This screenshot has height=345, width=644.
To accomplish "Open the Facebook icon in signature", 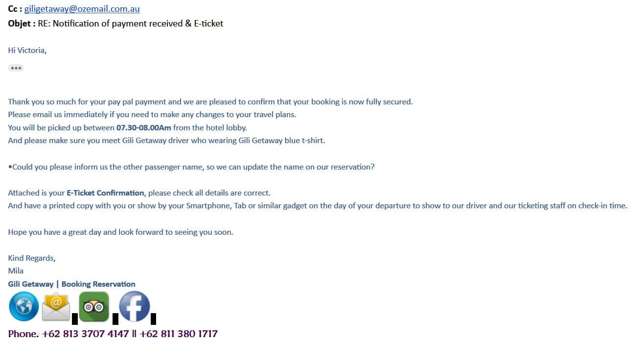I will pos(135,306).
